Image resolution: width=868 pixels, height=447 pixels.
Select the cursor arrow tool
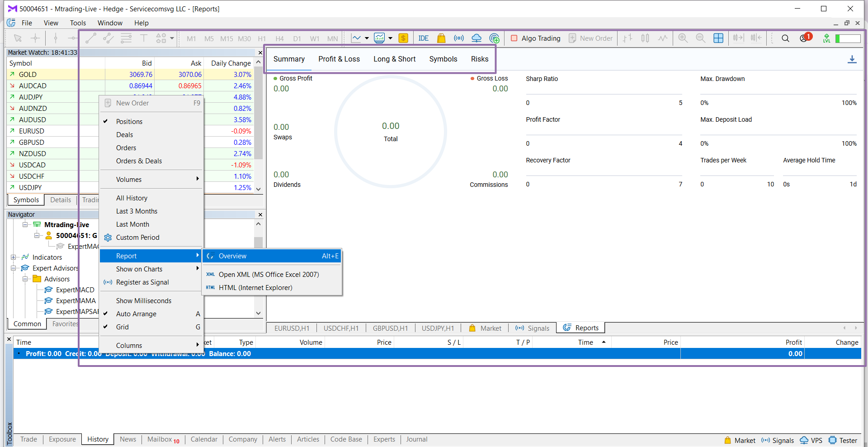18,38
